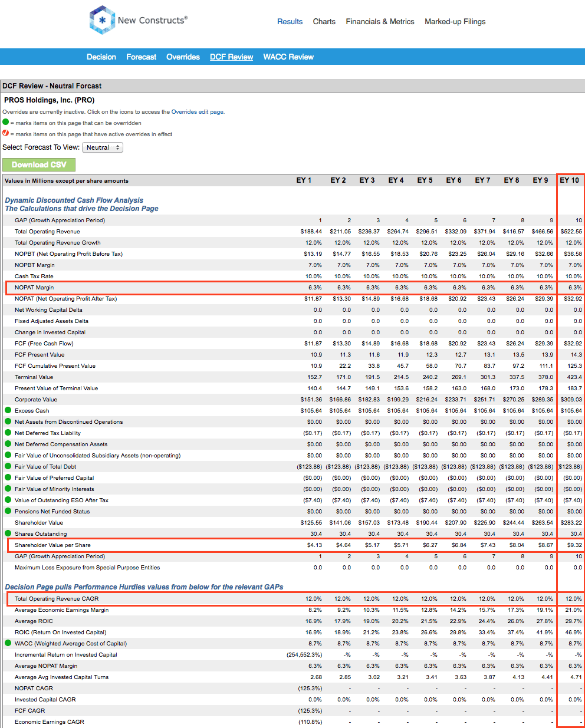This screenshot has height=728, width=585.
Task: Open Financials & Metrics in top navigation
Action: tap(380, 22)
